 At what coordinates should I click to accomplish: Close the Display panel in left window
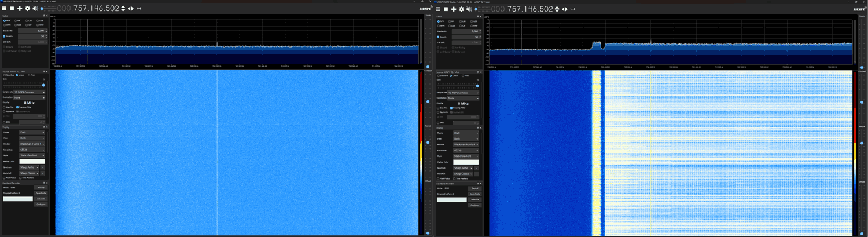click(47, 127)
